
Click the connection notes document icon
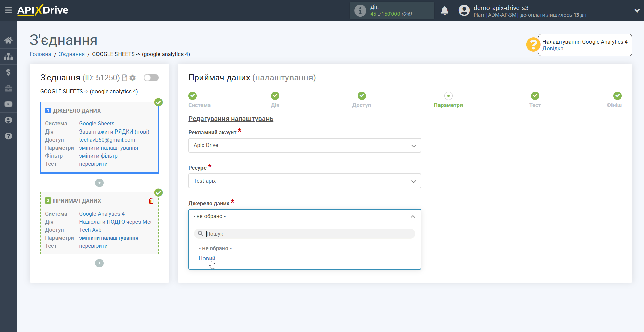125,78
